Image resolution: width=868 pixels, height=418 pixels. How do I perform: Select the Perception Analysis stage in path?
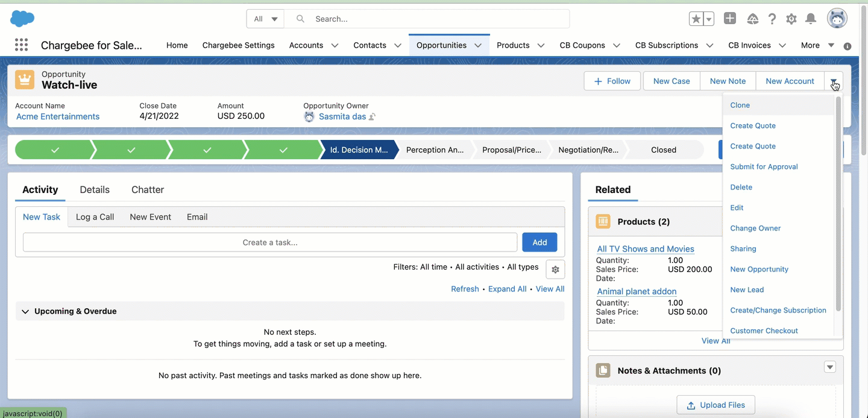(x=435, y=150)
